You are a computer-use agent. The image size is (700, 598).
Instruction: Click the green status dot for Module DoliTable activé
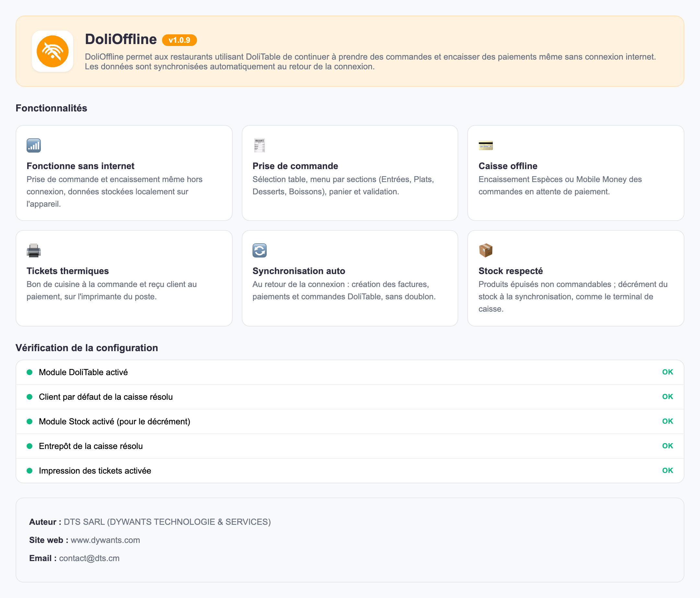pyautogui.click(x=30, y=372)
